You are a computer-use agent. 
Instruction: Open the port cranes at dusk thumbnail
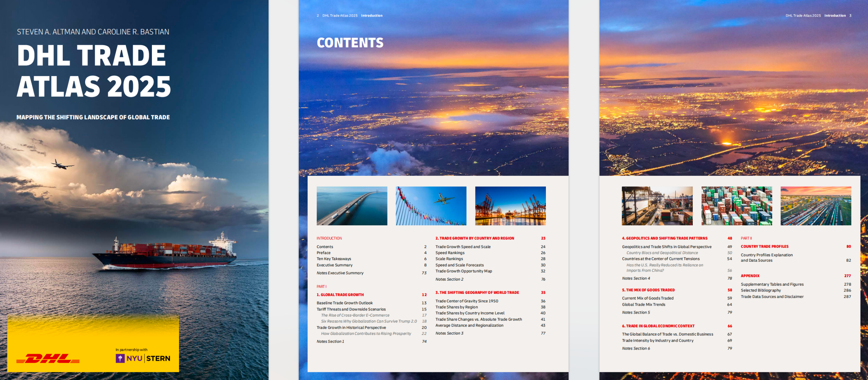point(510,206)
